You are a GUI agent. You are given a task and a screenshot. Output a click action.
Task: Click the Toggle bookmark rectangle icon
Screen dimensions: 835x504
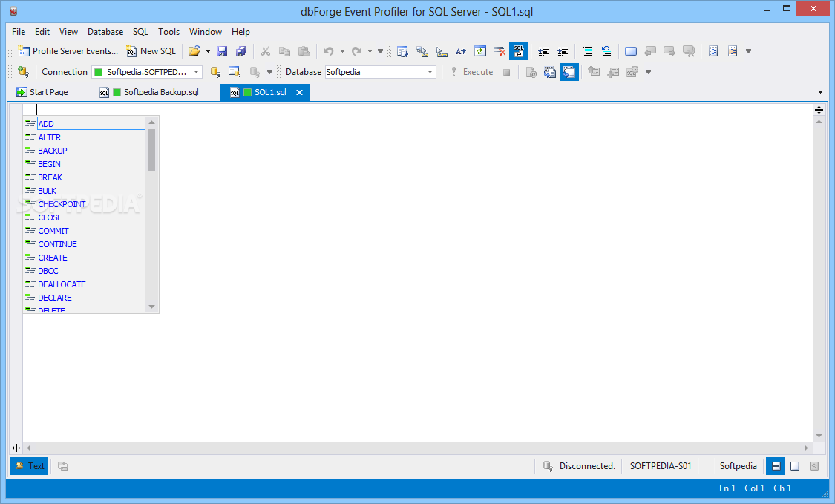[x=630, y=51]
